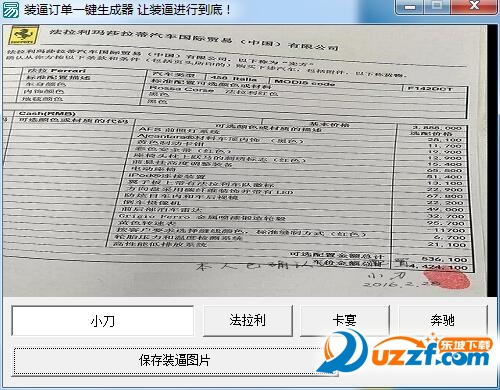Click the base price 3,888,000 cell
The width and height of the screenshot is (500, 390).
click(437, 128)
